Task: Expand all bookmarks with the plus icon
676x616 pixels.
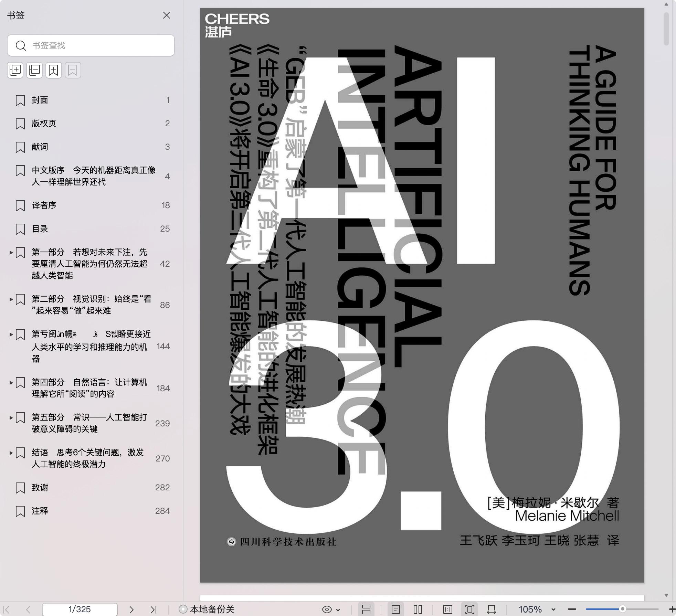Action: pos(15,70)
